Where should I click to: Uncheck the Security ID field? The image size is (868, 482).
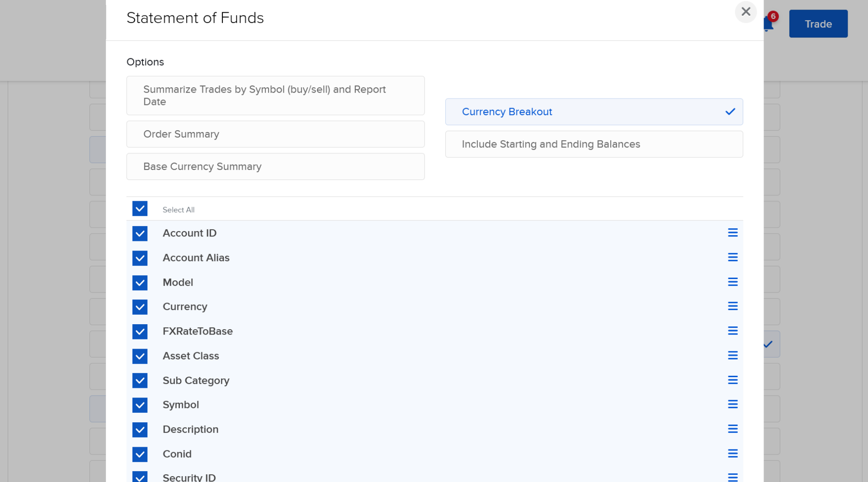140,477
